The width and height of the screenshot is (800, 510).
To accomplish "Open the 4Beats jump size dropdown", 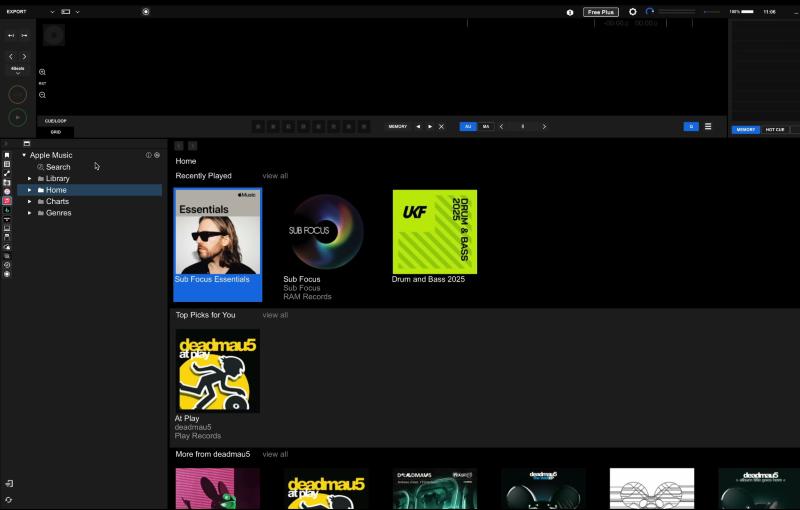I will tap(18, 70).
